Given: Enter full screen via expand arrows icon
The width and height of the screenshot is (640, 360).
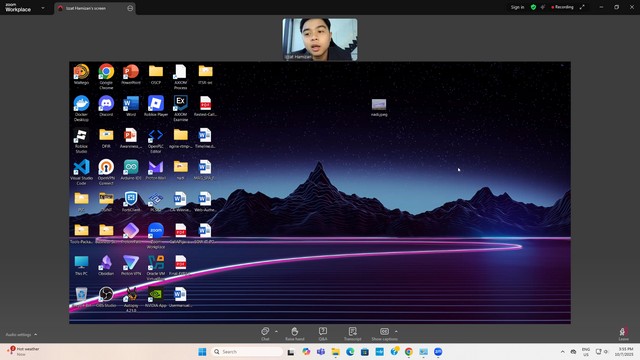Looking at the screenshot, I should 582,7.
